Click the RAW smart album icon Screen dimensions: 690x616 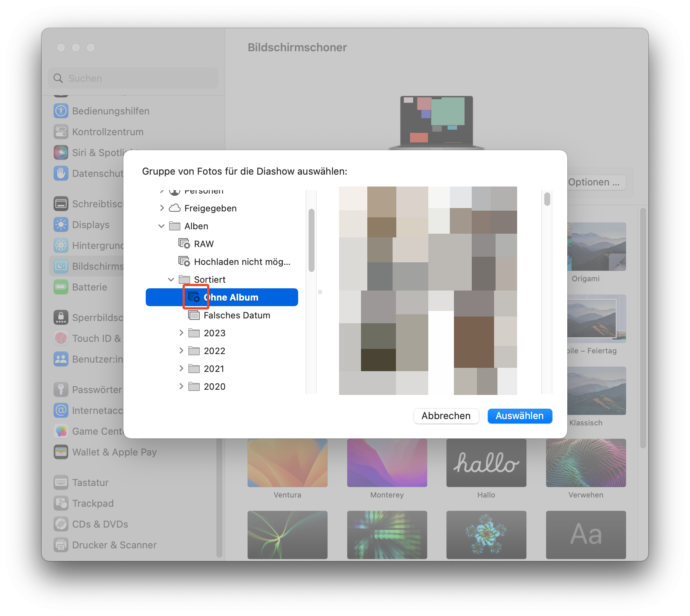click(184, 244)
